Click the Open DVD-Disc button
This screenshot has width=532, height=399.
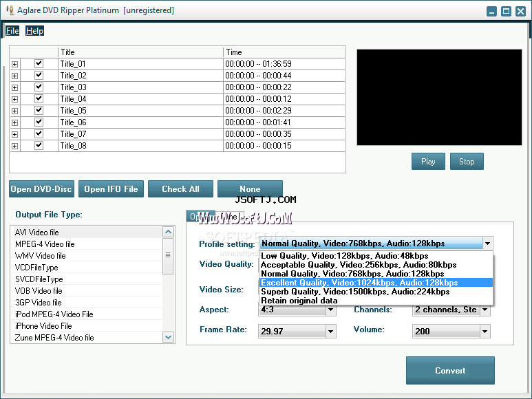click(x=41, y=188)
